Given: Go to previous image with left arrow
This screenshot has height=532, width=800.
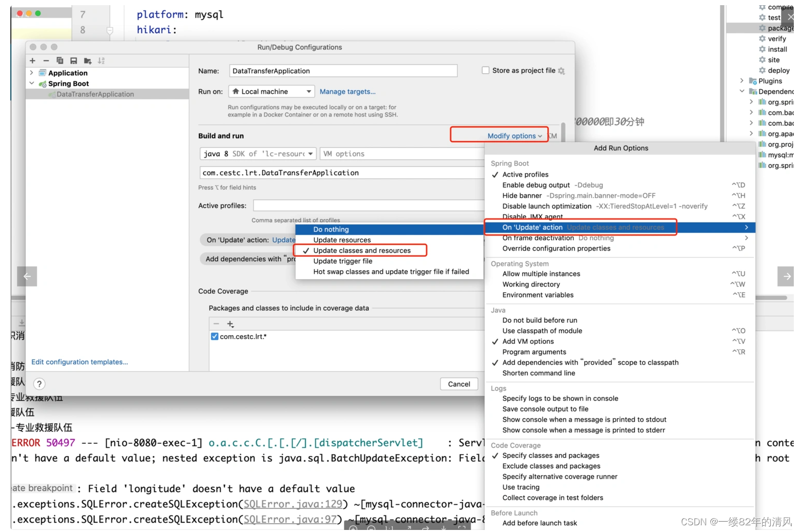Looking at the screenshot, I should [27, 276].
